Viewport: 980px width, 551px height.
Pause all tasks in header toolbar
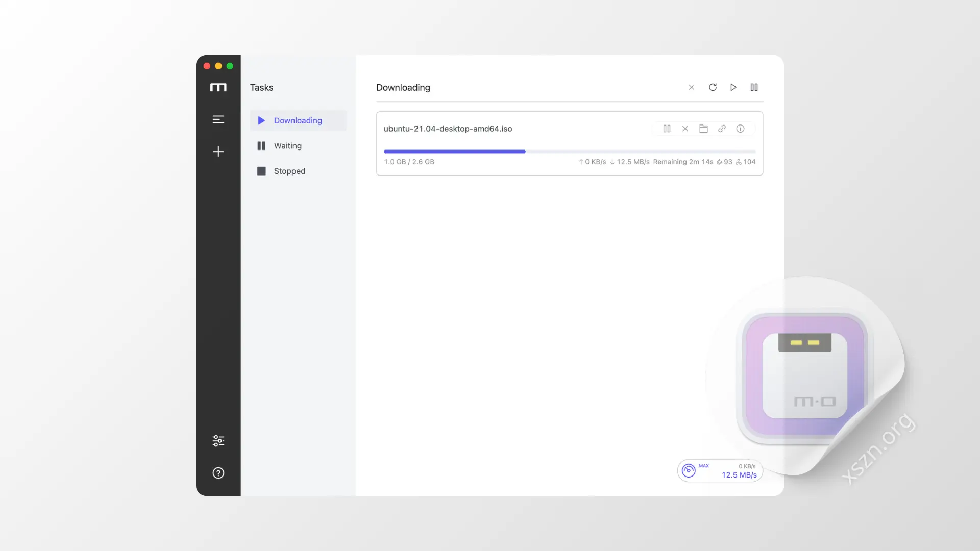pyautogui.click(x=754, y=87)
